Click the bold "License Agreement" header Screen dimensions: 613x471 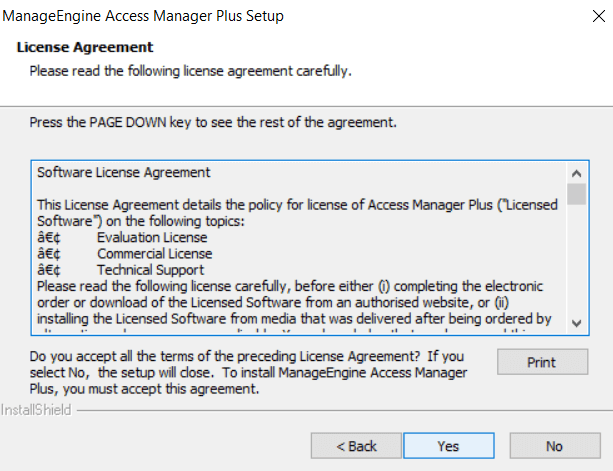[85, 48]
